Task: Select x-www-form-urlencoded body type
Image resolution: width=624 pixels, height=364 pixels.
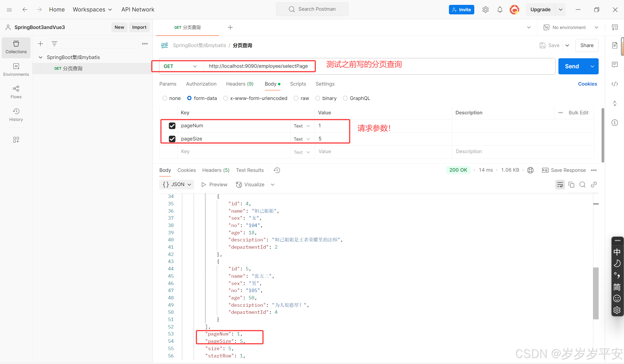Action: [225, 98]
